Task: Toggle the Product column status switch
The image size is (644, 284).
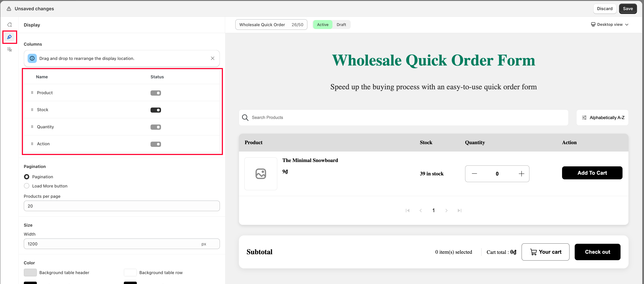Action: pyautogui.click(x=156, y=93)
